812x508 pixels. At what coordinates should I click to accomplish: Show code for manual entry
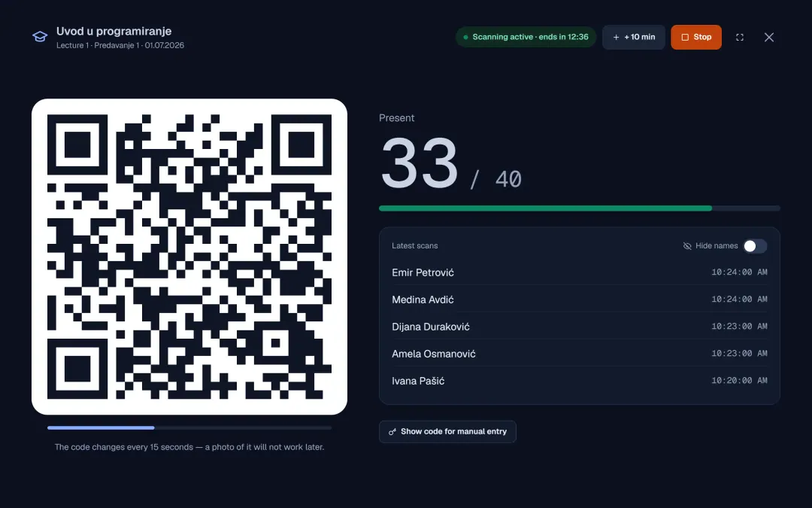click(447, 432)
